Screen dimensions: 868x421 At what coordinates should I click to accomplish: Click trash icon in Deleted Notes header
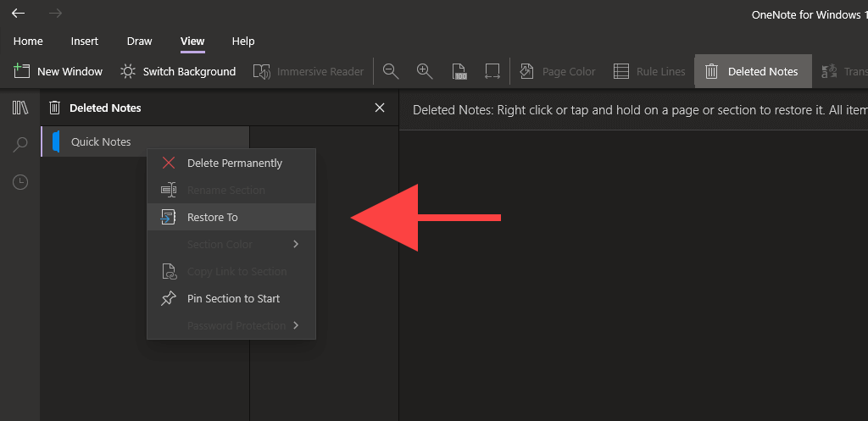point(54,108)
